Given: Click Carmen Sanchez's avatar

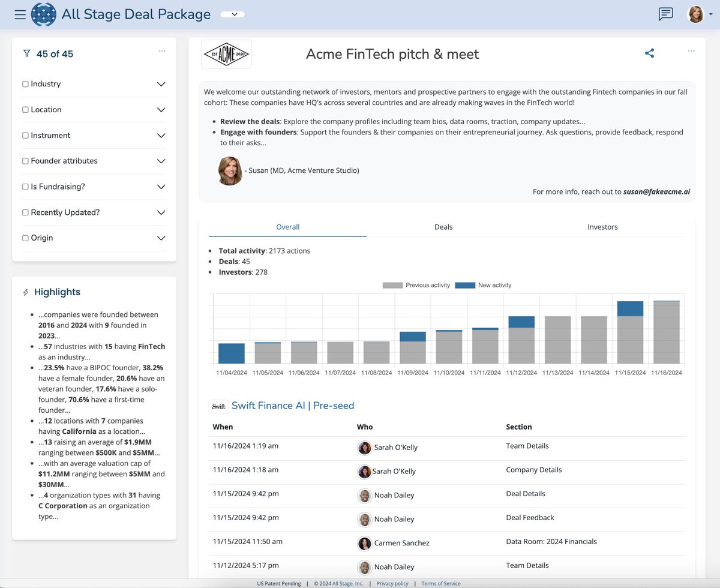Looking at the screenshot, I should [364, 544].
